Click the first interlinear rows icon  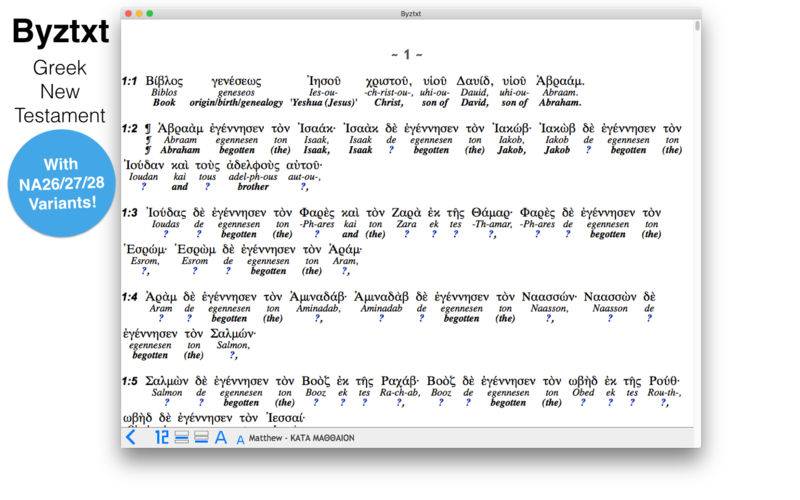[x=182, y=437]
